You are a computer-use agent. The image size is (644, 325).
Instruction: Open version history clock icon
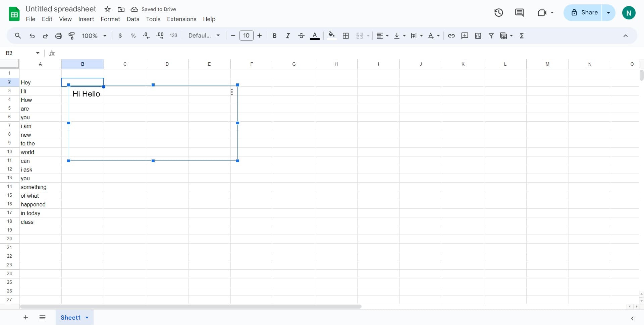tap(498, 13)
